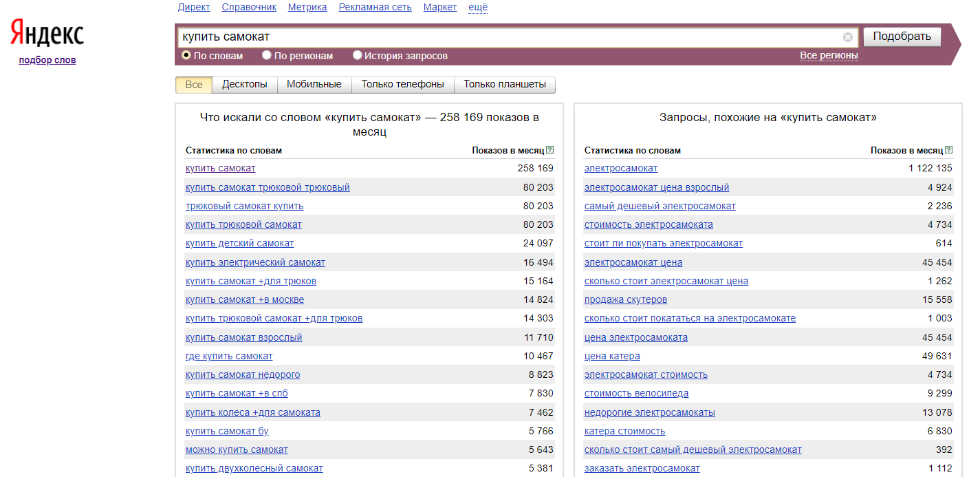Open 'купить самокат +в спб' query
Screen dimensions: 980x477
(237, 393)
